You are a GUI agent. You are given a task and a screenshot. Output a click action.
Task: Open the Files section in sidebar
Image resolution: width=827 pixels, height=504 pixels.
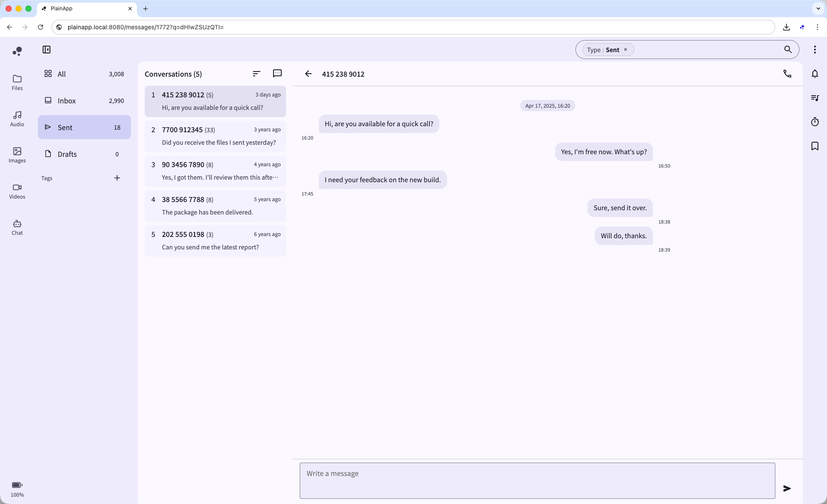point(17,82)
